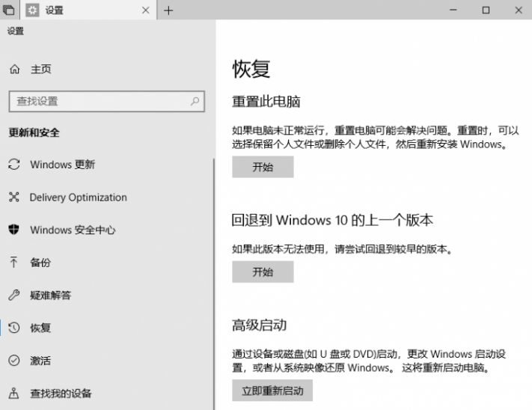Open a new tab with the plus button
The height and width of the screenshot is (410, 532).
168,10
